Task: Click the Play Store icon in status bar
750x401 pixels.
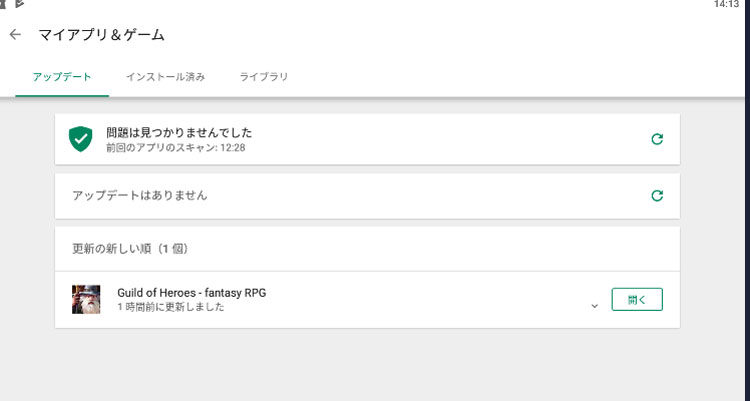Action: [19, 4]
